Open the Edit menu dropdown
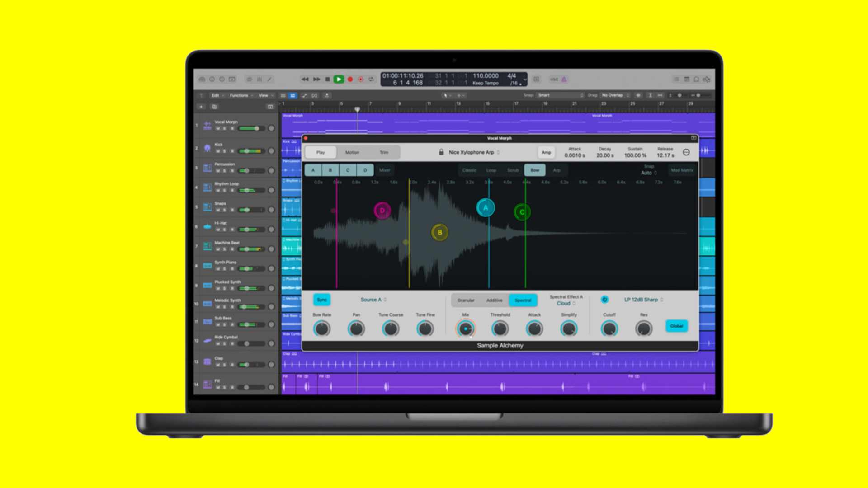The width and height of the screenshot is (868, 488). tap(217, 95)
